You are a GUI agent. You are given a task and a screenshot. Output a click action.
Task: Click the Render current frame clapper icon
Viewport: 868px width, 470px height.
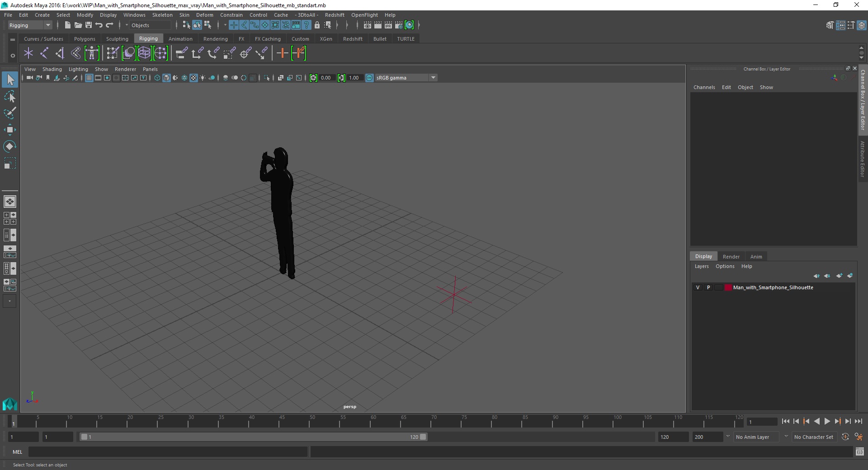click(378, 25)
